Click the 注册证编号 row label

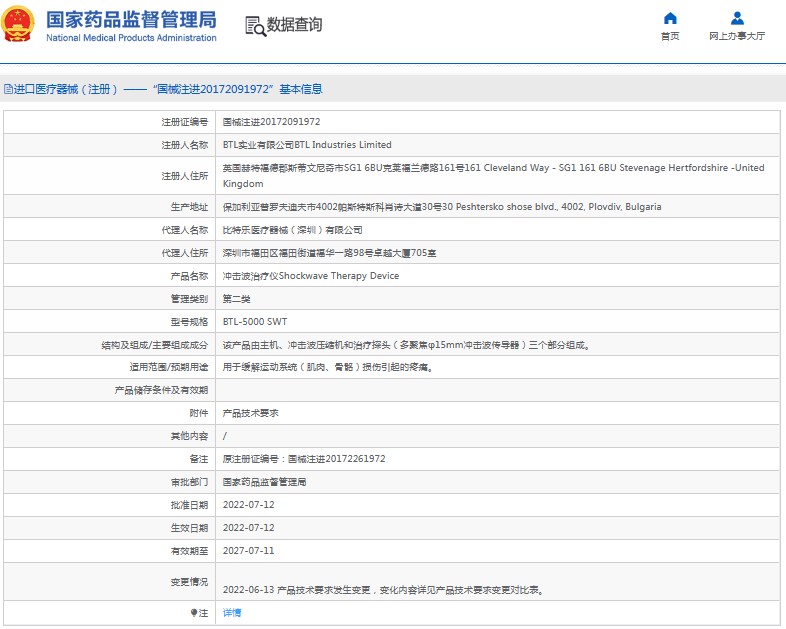tap(184, 122)
